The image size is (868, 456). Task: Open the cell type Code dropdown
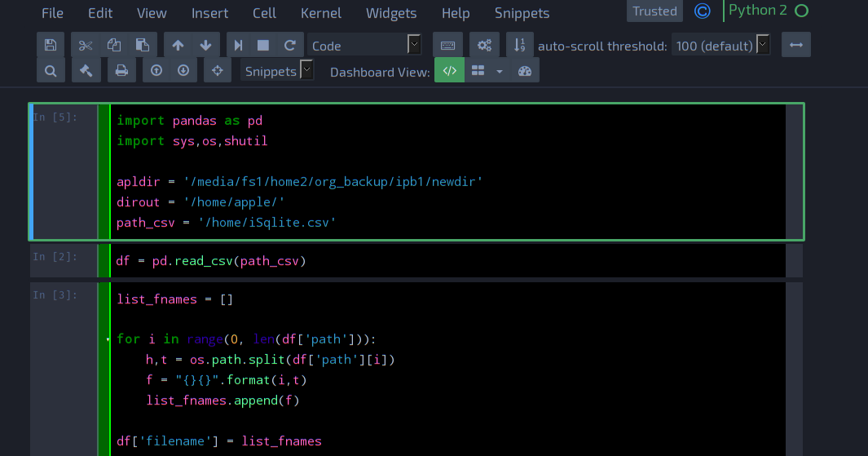365,46
